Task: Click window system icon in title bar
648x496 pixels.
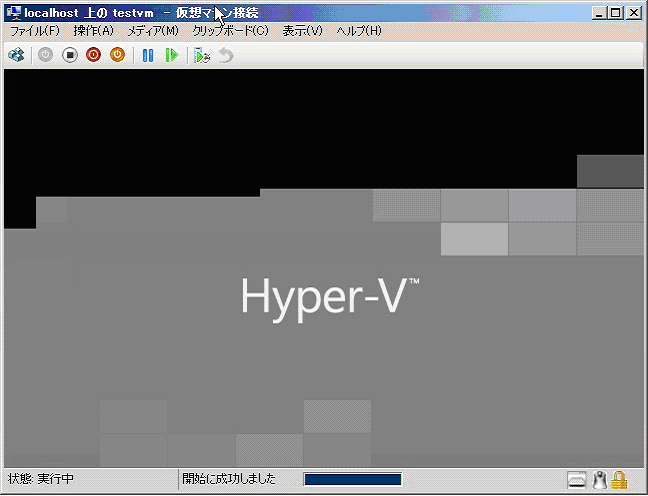Action: 14,13
